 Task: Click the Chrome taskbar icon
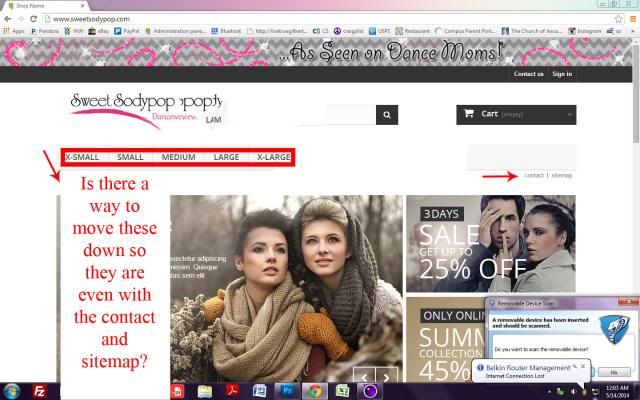coord(314,390)
